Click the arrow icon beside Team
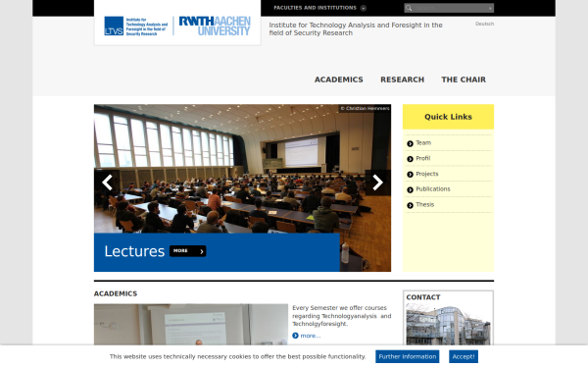Screen dimensions: 588x368 (410, 143)
